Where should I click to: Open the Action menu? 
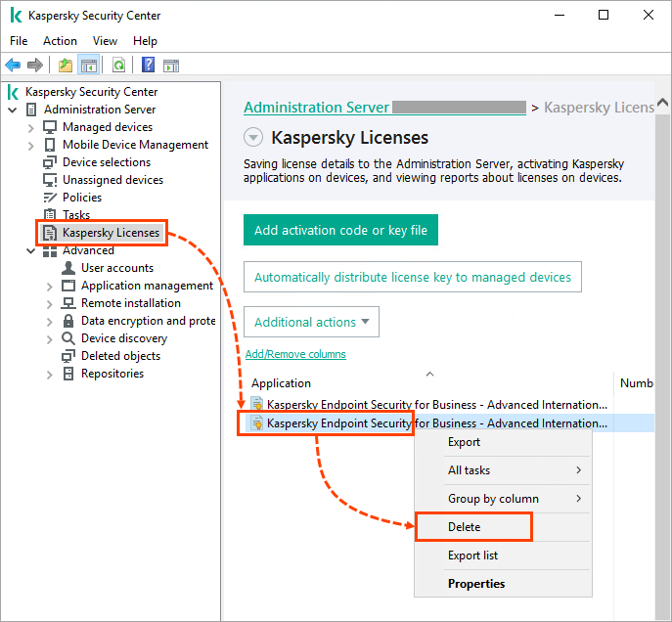click(60, 41)
